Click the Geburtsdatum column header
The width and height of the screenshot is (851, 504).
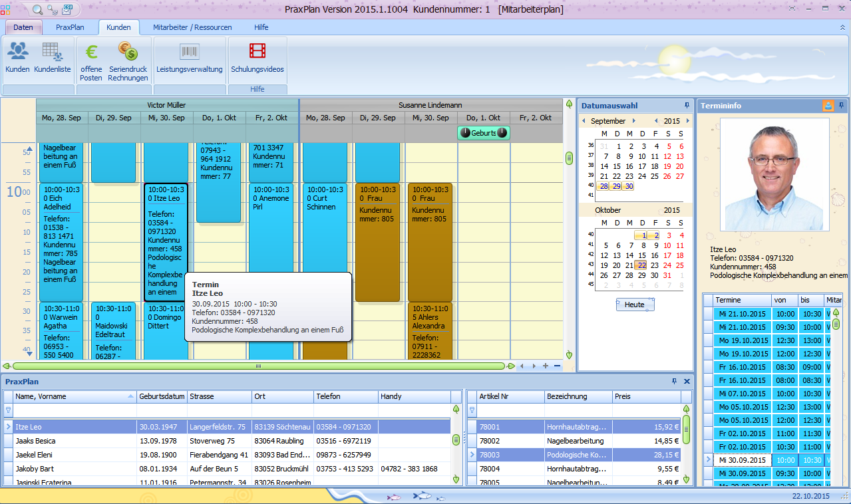[x=162, y=396]
